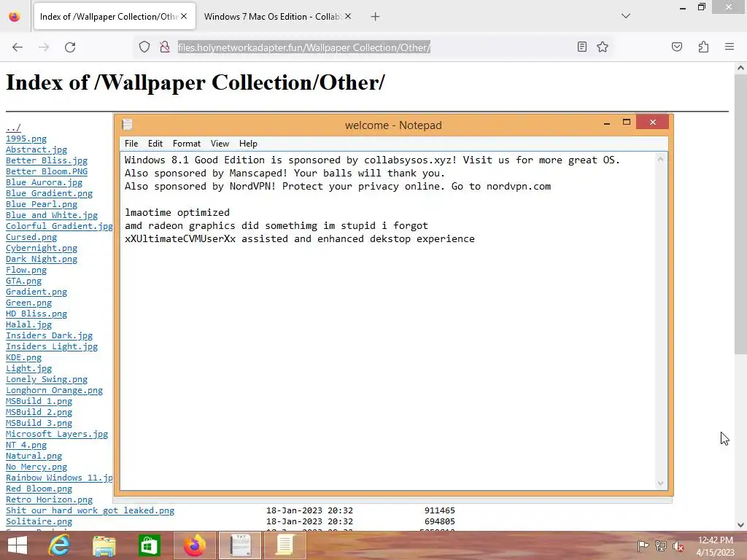Open the Longhorn Orange.png link
The image size is (747, 560).
pos(54,391)
